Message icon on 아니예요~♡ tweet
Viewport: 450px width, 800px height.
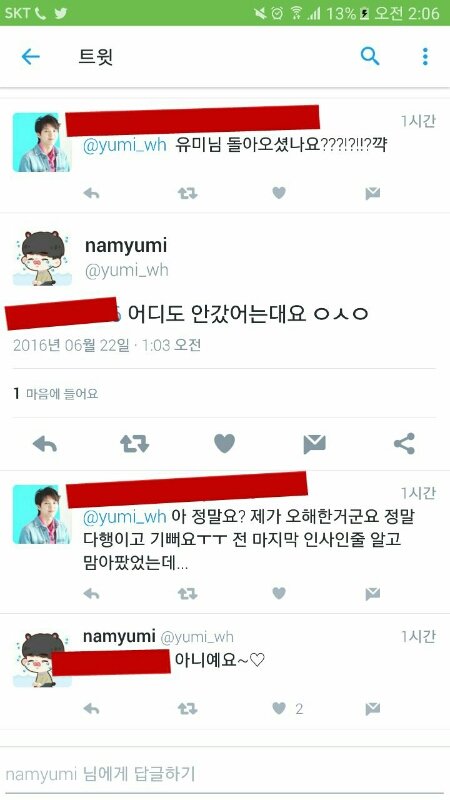coord(372,708)
